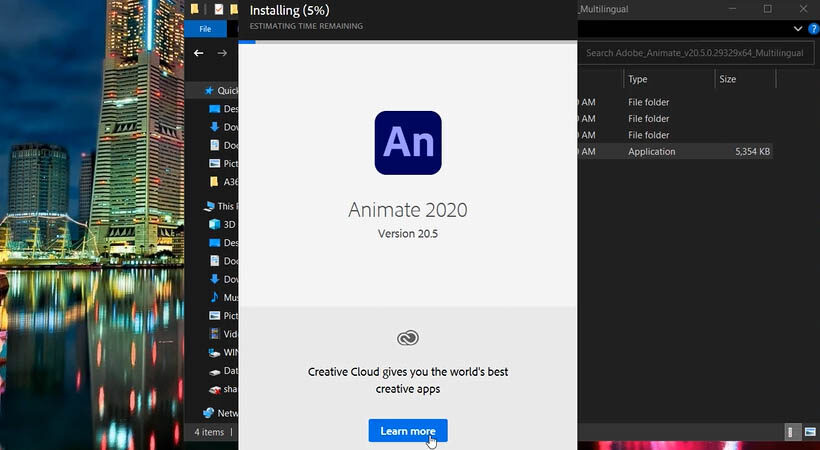Open Explorer Help question mark icon
Image resolution: width=820 pixels, height=450 pixels.
[814, 29]
